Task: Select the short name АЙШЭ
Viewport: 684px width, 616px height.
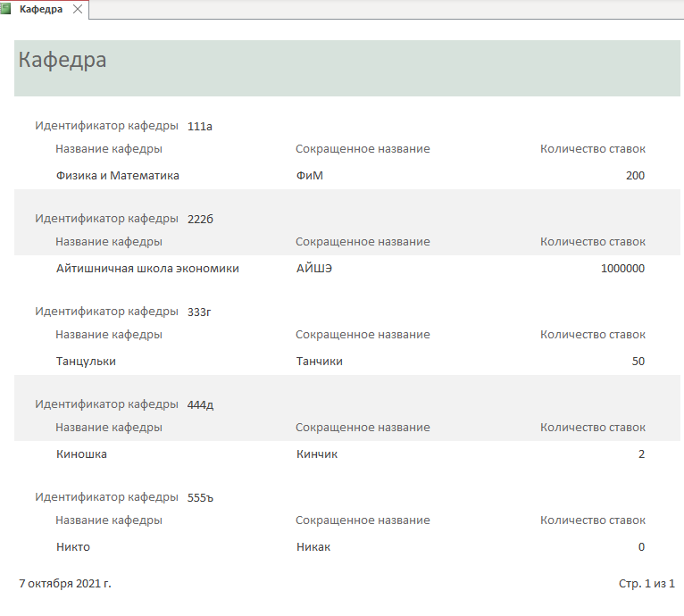Action: tap(314, 269)
